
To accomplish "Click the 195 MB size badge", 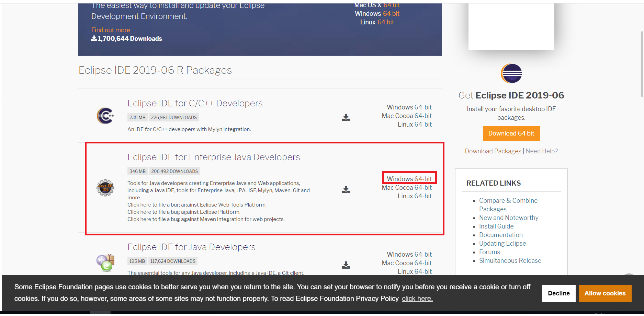I will (137, 261).
